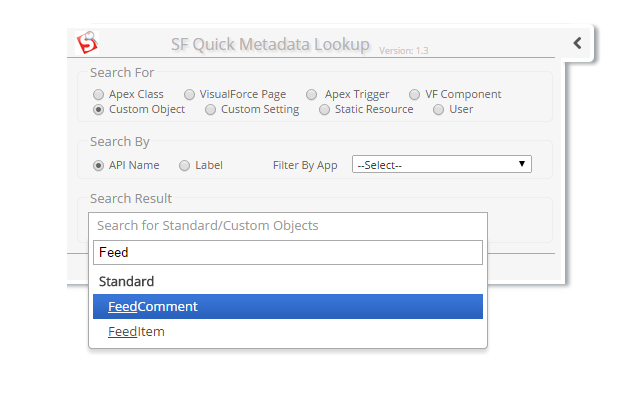Choose the Apex Trigger radio button
Screen dimensions: 640x400
(x=313, y=95)
